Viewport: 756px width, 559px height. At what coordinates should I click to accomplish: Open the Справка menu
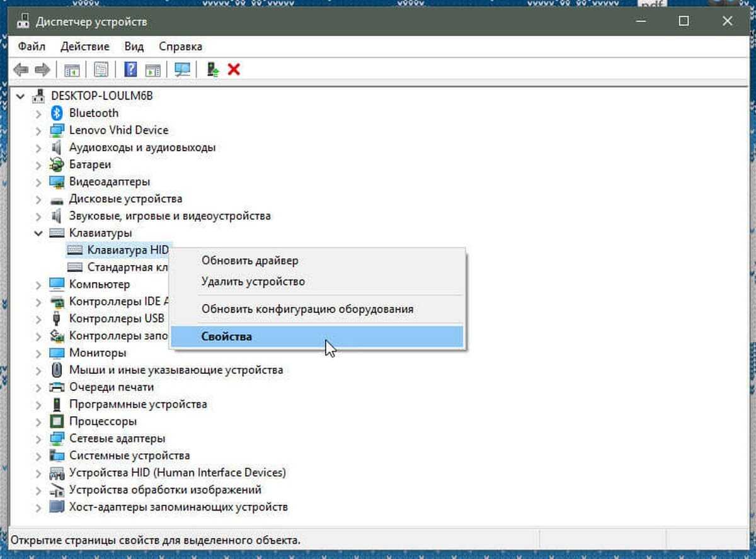(x=180, y=47)
